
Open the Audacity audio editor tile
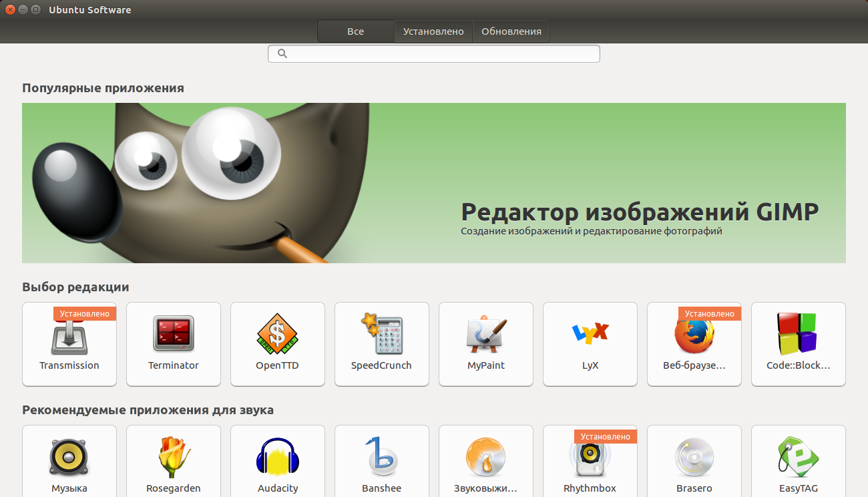tap(278, 462)
